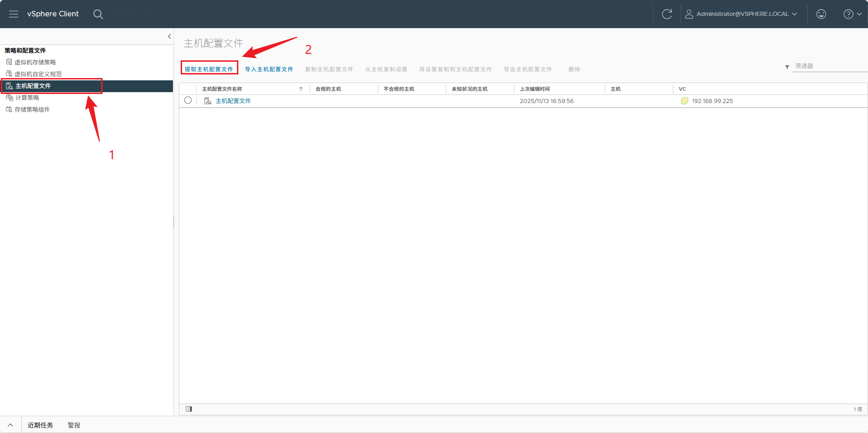The height and width of the screenshot is (433, 868).
Task: Open the column chooser icon at table footer
Action: click(x=189, y=409)
